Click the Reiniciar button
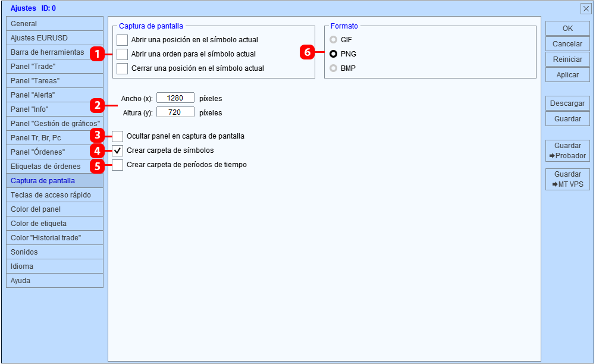The width and height of the screenshot is (596, 364). pyautogui.click(x=567, y=59)
